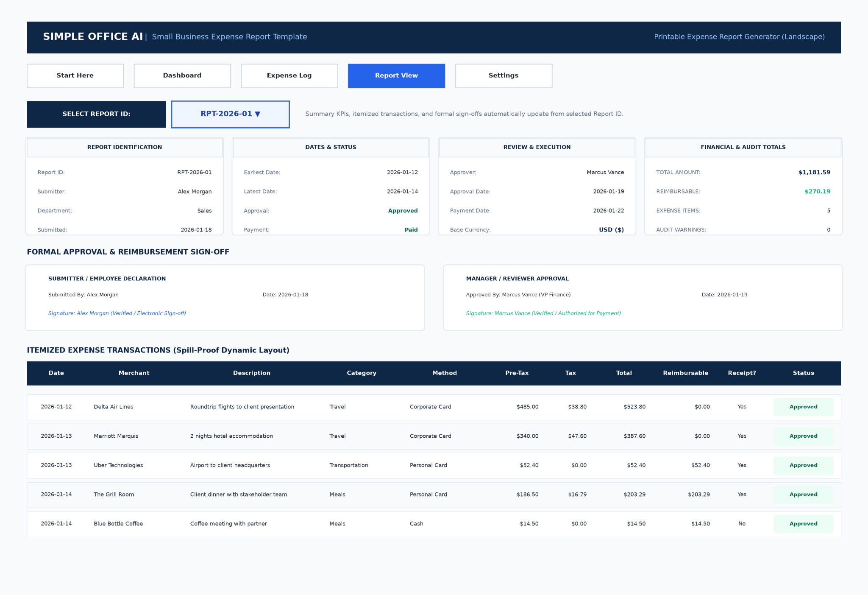Click Alex Morgan's electronic signature line
Image resolution: width=868 pixels, height=595 pixels.
[117, 313]
